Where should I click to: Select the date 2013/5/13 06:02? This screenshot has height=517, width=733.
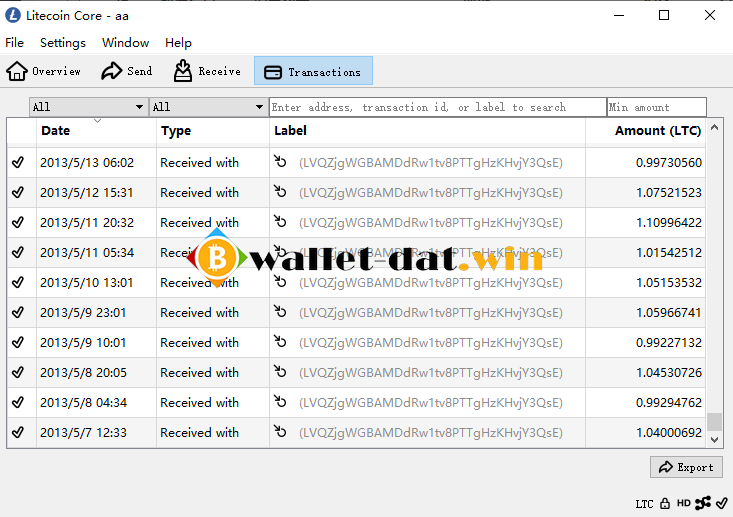click(87, 163)
